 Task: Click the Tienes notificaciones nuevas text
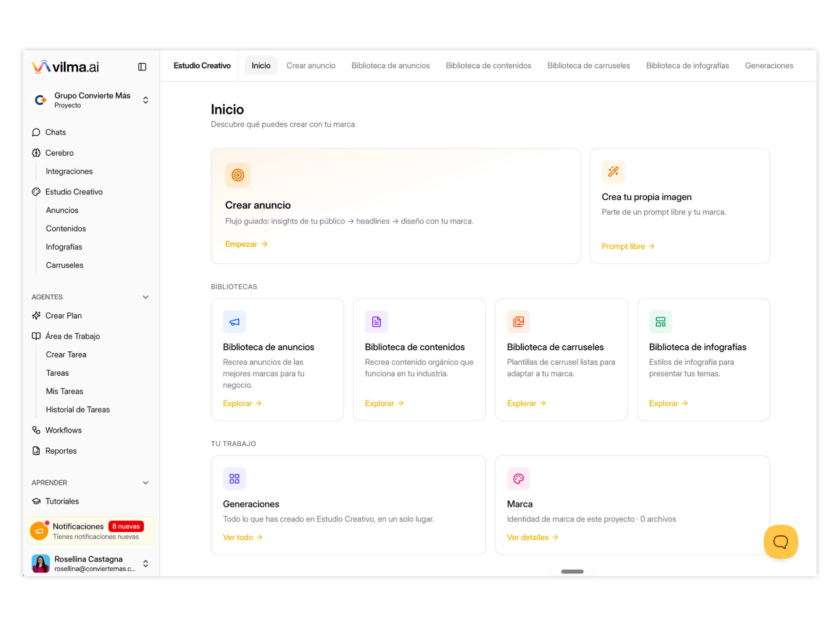(96, 537)
